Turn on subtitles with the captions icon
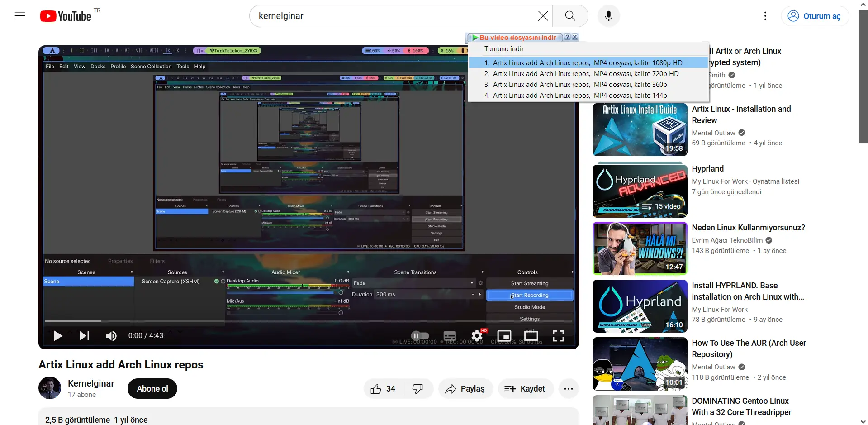 450,336
